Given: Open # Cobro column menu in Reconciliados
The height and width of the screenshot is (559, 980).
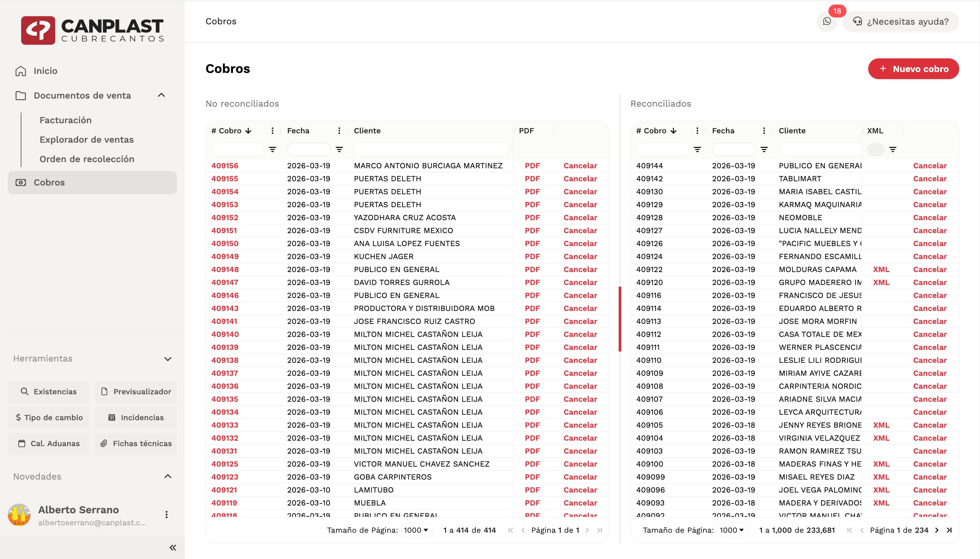Looking at the screenshot, I should 697,131.
